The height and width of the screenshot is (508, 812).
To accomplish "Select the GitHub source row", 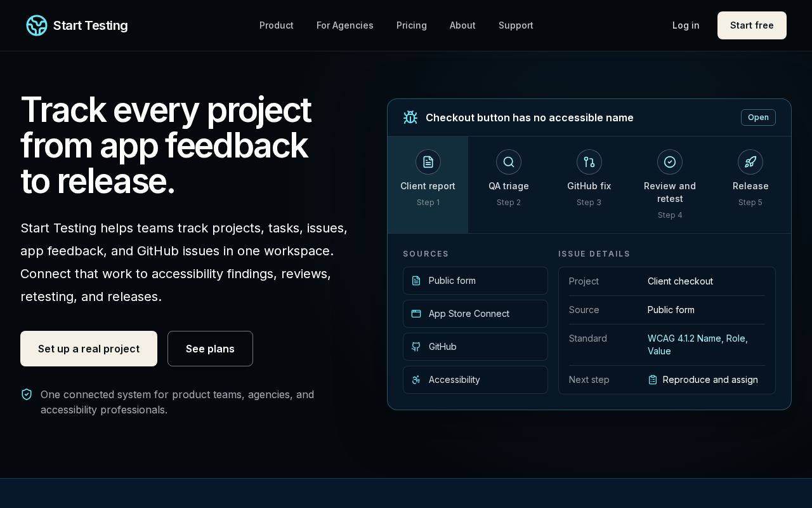I will [x=475, y=347].
